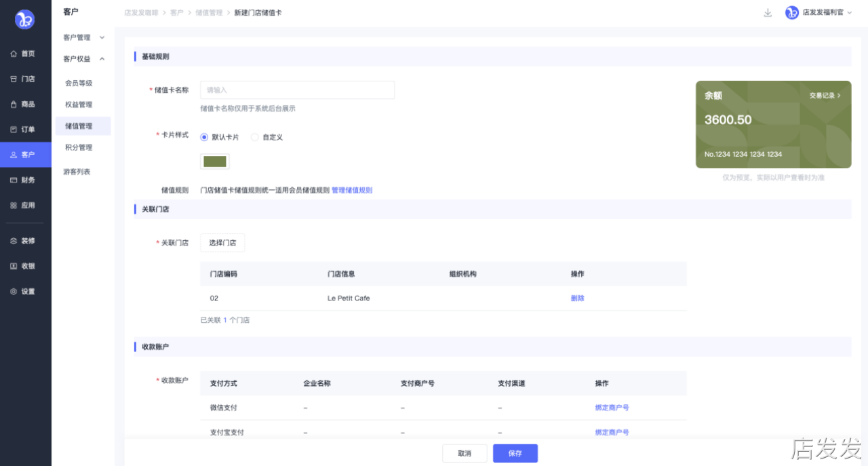Open 交易记录 on the card preview
The width and height of the screenshot is (868, 466).
point(825,96)
